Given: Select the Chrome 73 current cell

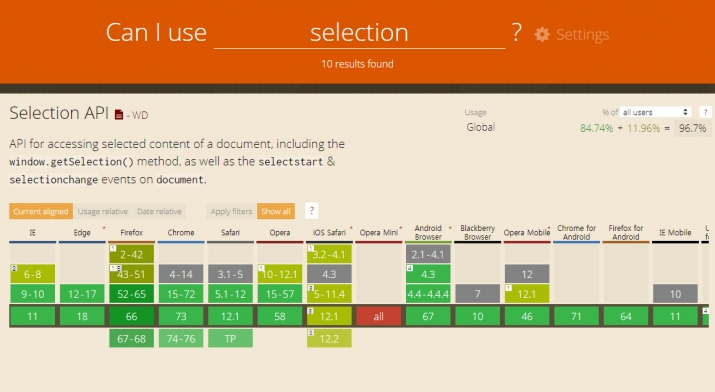Looking at the screenshot, I should (x=181, y=316).
